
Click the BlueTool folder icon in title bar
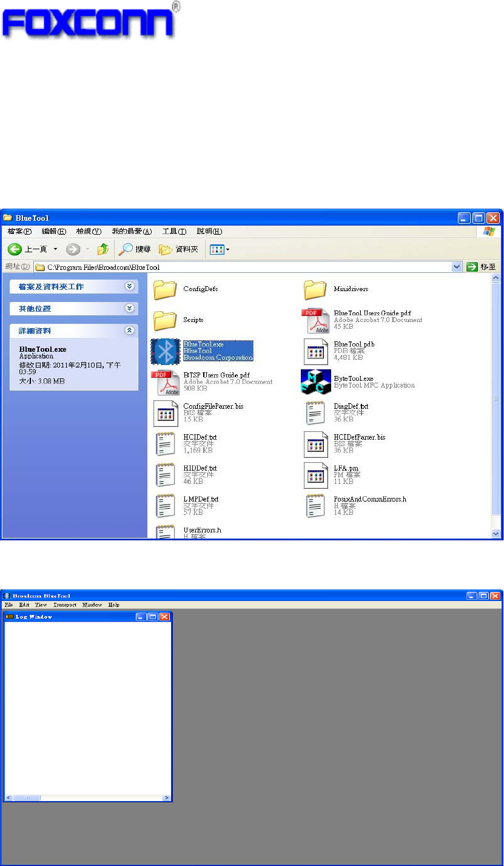8,218
